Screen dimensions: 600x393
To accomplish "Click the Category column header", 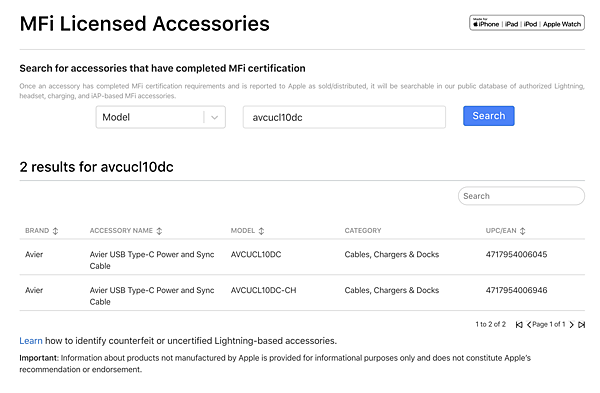I will [x=363, y=231].
